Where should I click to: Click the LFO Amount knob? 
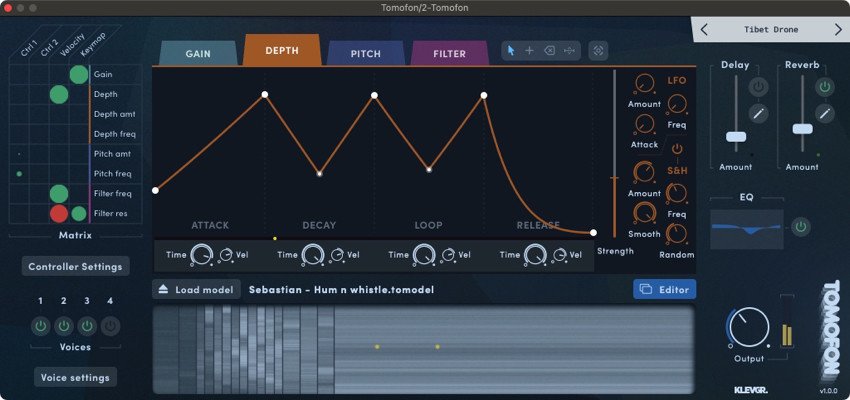[x=644, y=84]
